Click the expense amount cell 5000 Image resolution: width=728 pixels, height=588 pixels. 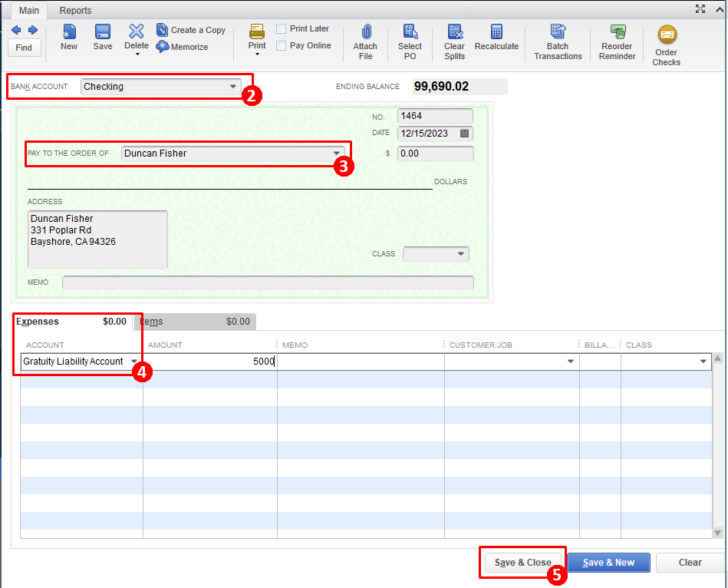click(210, 362)
